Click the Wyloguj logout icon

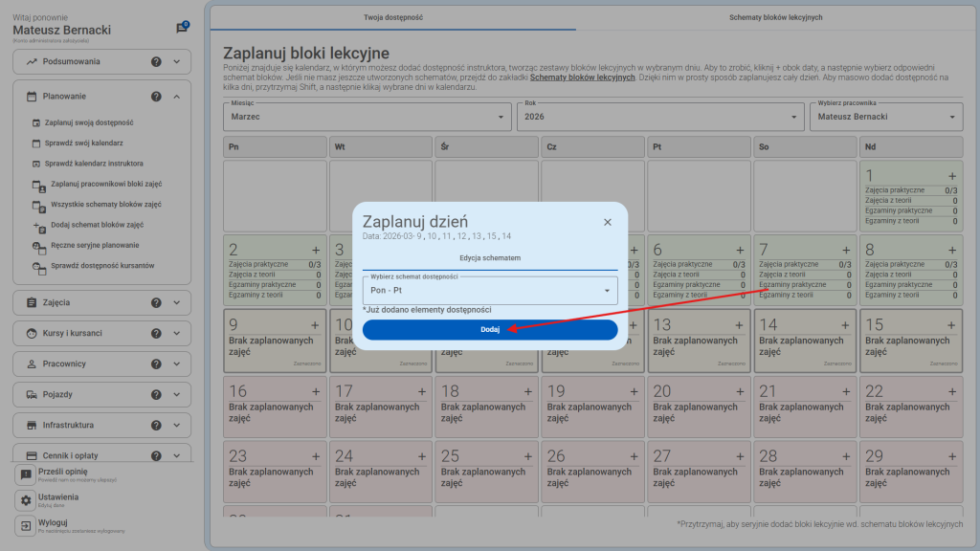[x=26, y=526]
